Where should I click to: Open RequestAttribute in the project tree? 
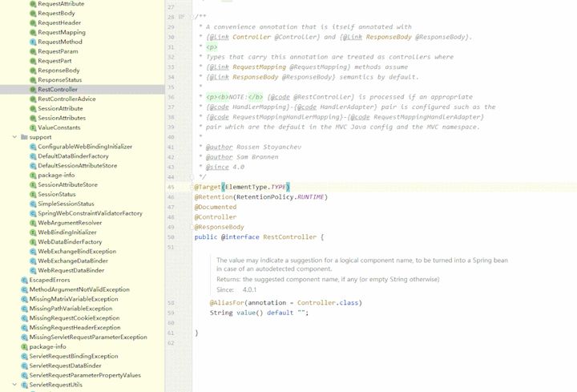pos(61,4)
